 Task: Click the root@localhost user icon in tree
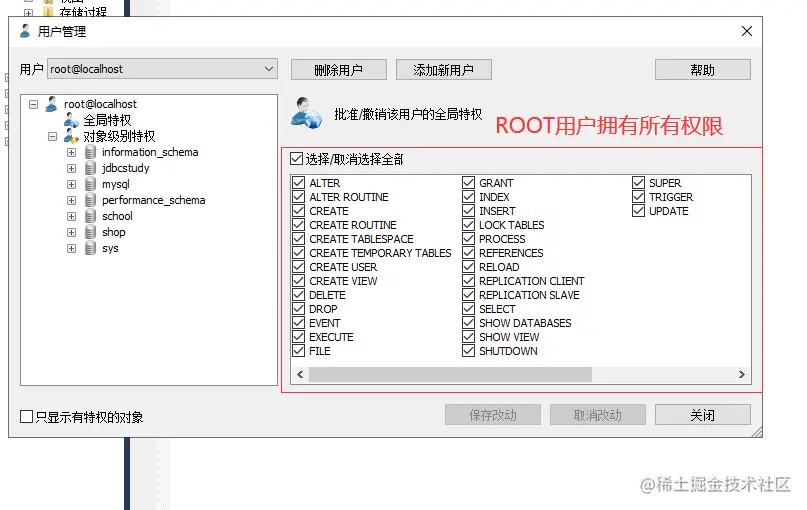[51, 104]
